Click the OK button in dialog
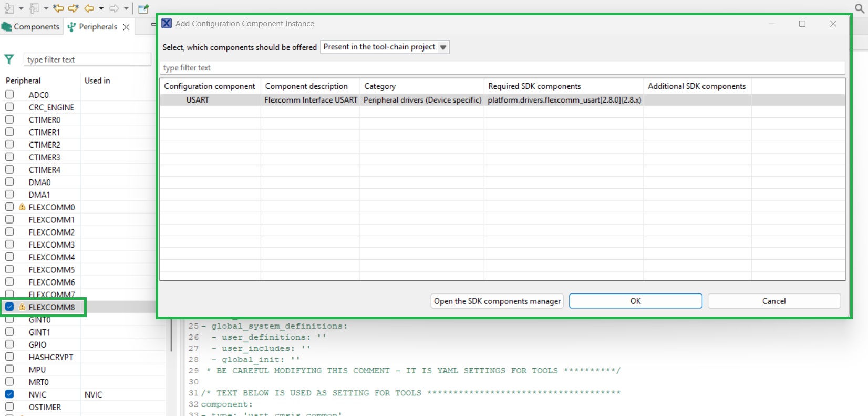The image size is (868, 416). click(635, 301)
